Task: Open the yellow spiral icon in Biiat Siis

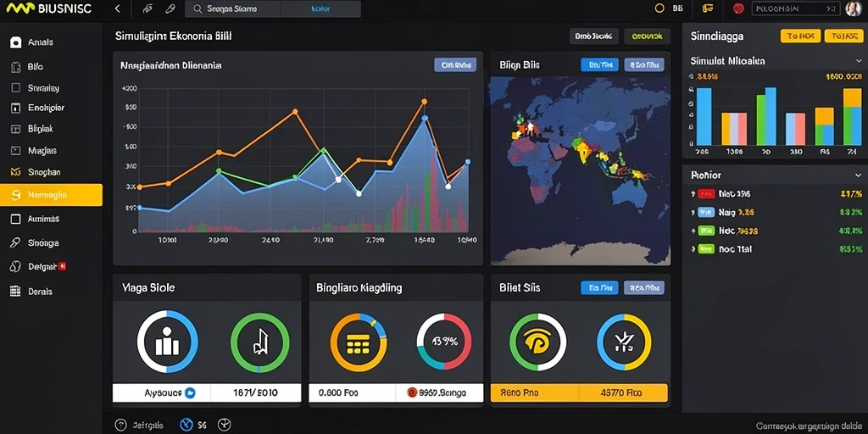Action: click(537, 342)
